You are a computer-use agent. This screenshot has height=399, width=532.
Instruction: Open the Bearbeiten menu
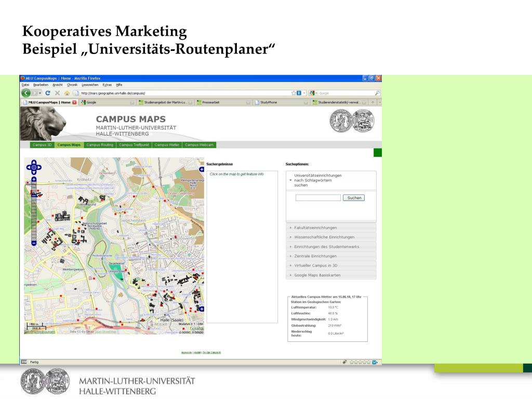[x=41, y=85]
